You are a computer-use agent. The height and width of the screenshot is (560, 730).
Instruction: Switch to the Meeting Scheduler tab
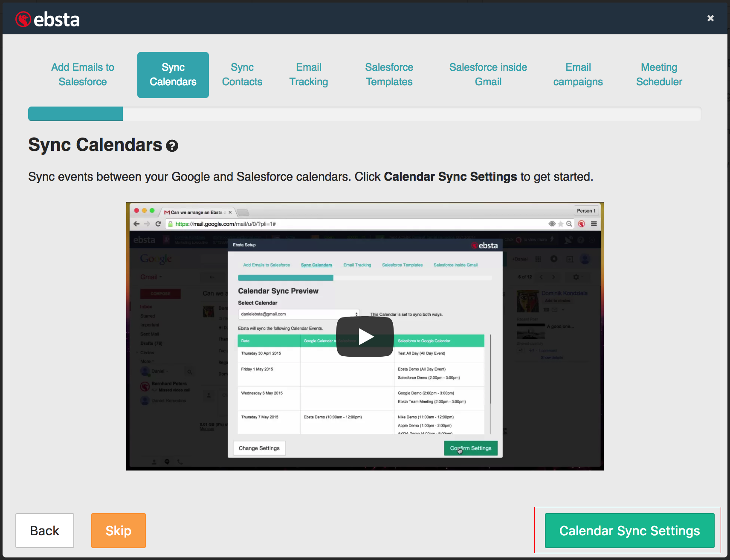[659, 75]
